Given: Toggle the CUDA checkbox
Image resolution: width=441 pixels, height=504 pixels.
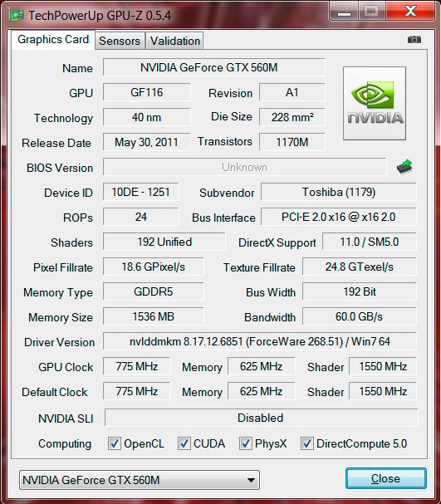Looking at the screenshot, I should pos(184,443).
